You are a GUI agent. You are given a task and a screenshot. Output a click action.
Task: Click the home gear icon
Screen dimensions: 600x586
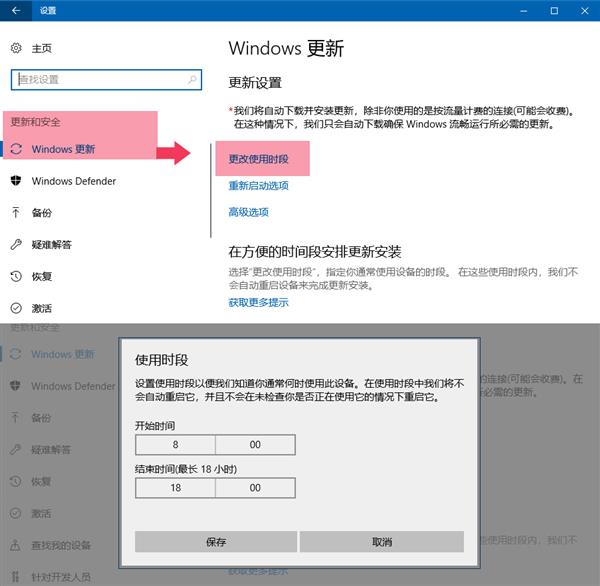click(x=16, y=48)
